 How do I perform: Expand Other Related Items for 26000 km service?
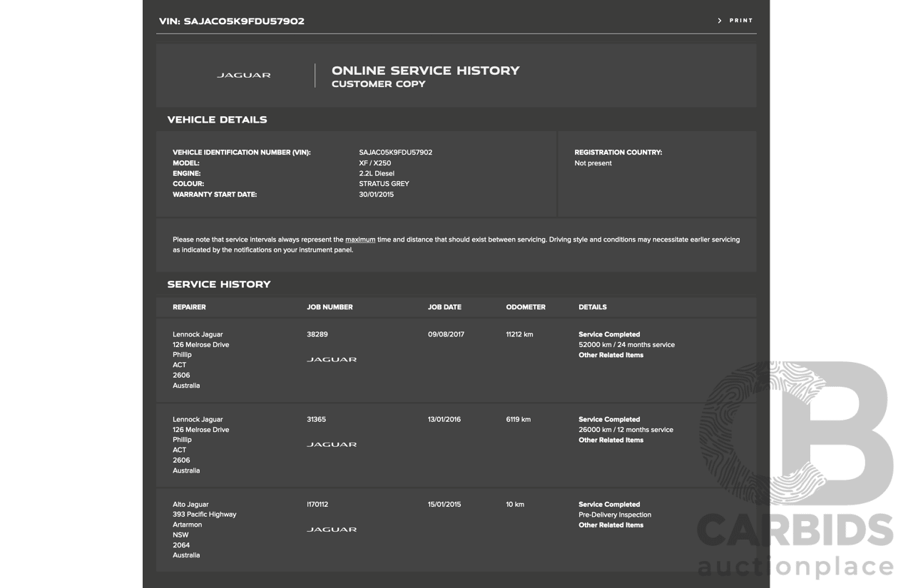point(611,440)
